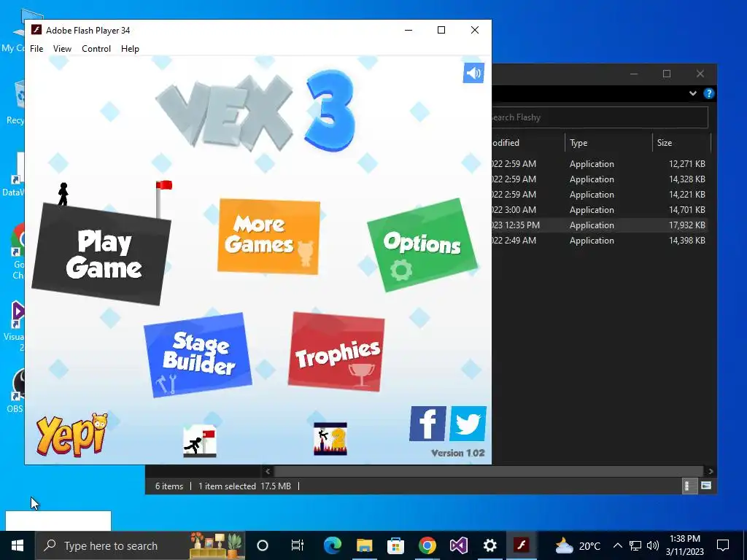Click the Search Flashy box in File Explorer
Image resolution: width=747 pixels, height=560 pixels.
click(x=600, y=117)
